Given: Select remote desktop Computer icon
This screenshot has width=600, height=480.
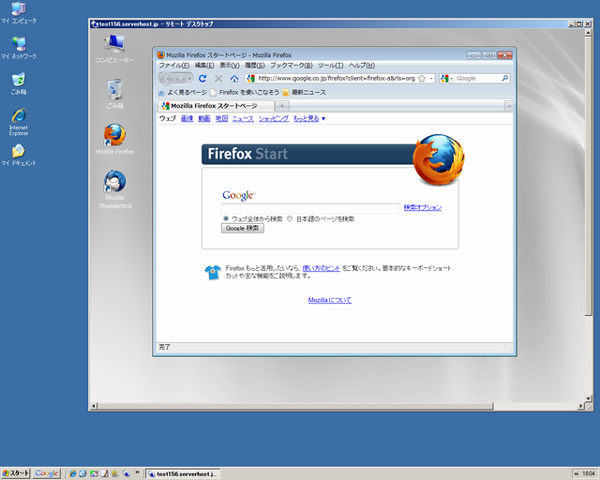Looking at the screenshot, I should pos(115,49).
